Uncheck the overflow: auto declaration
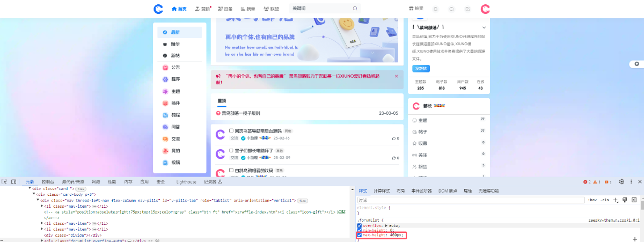The image size is (644, 242). (360, 226)
